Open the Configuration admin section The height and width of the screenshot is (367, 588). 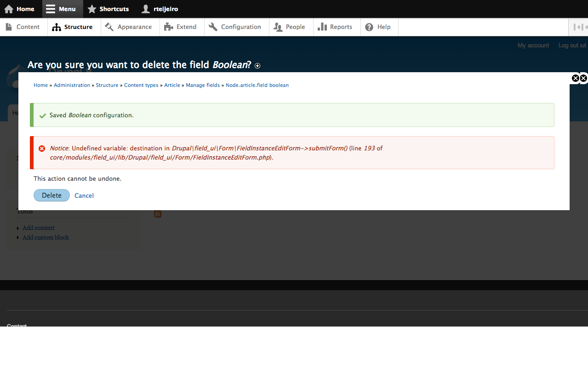[236, 27]
